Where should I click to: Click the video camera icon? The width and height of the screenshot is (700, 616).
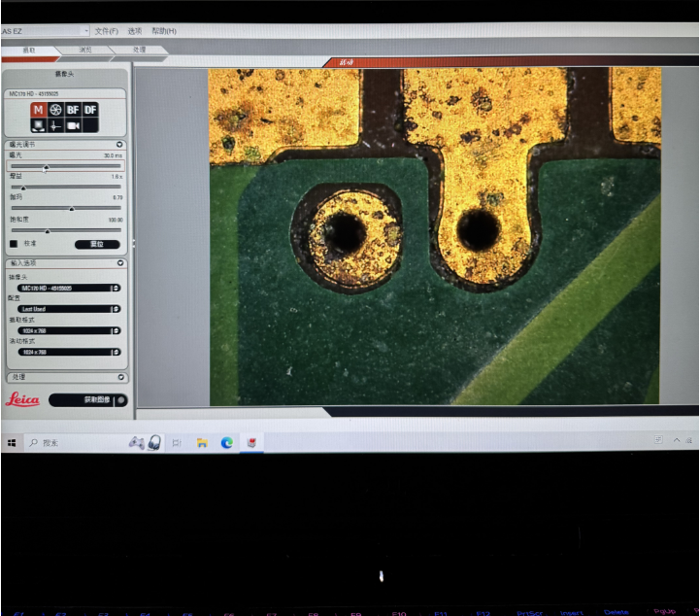coord(73,125)
